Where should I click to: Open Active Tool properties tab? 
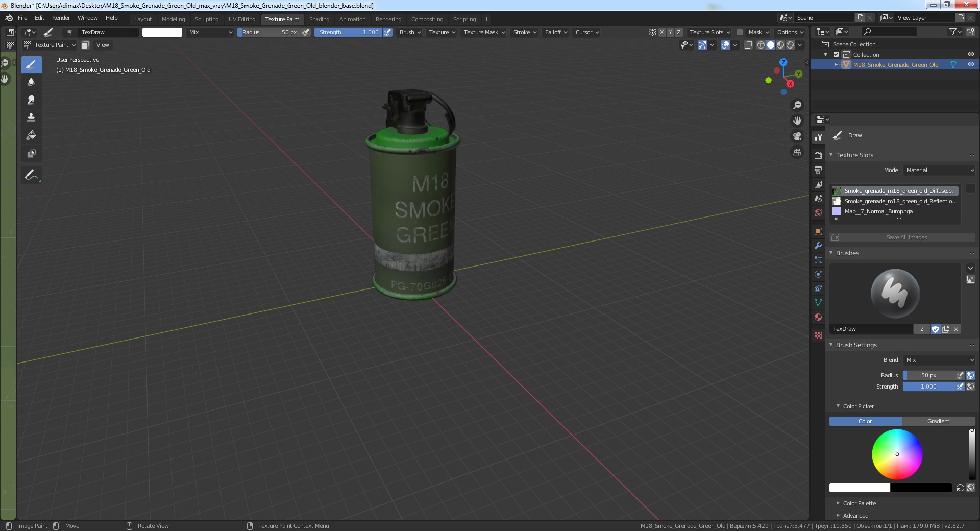pyautogui.click(x=818, y=137)
